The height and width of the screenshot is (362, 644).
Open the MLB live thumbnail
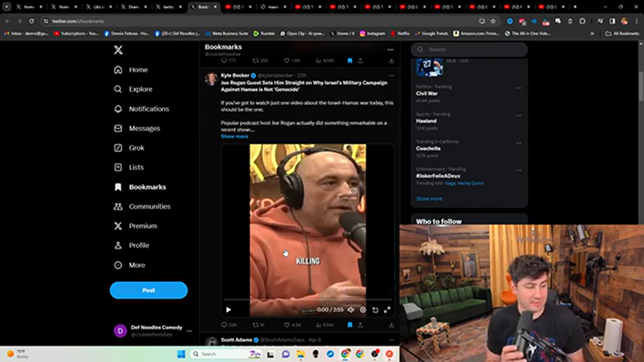pyautogui.click(x=429, y=67)
